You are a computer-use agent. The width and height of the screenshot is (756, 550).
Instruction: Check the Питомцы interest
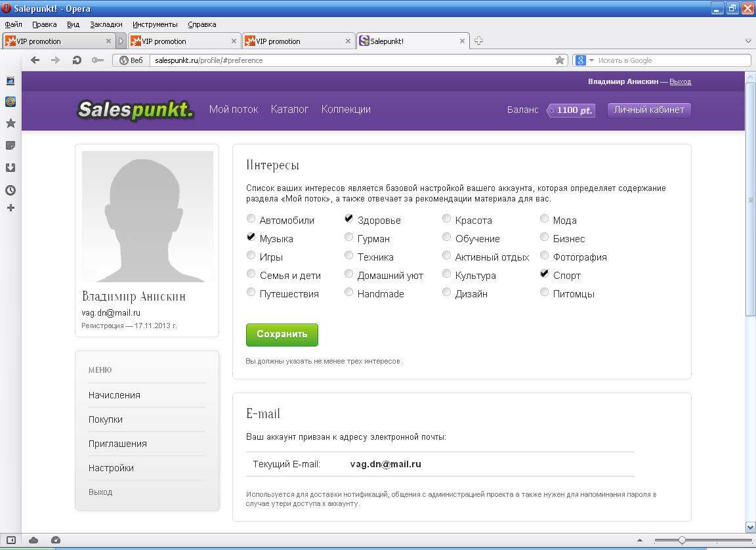(x=544, y=291)
